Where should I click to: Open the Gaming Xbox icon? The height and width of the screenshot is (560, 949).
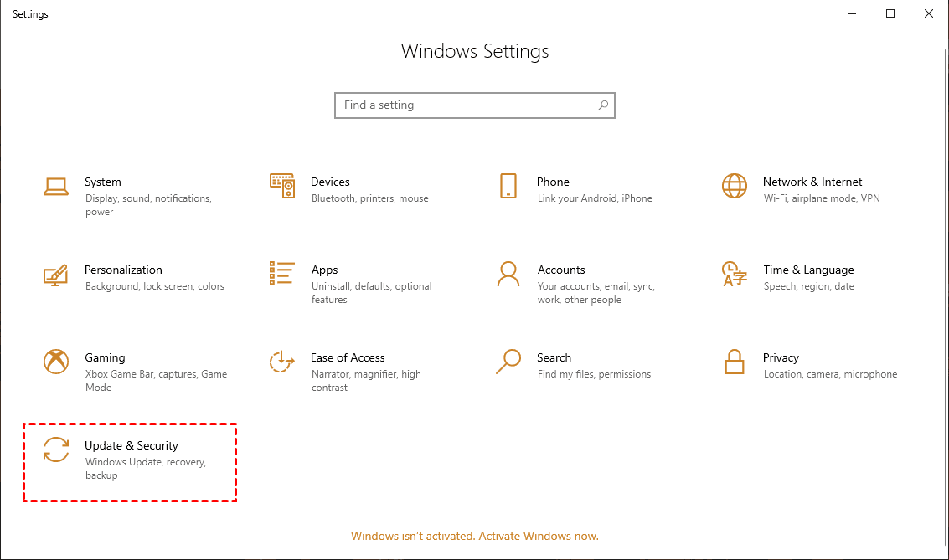coord(55,362)
